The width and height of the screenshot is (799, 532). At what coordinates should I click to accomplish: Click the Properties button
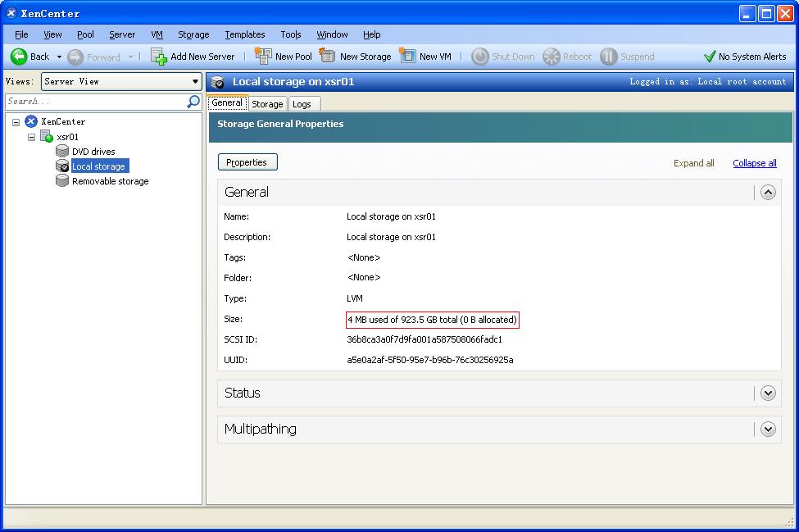[x=247, y=162]
